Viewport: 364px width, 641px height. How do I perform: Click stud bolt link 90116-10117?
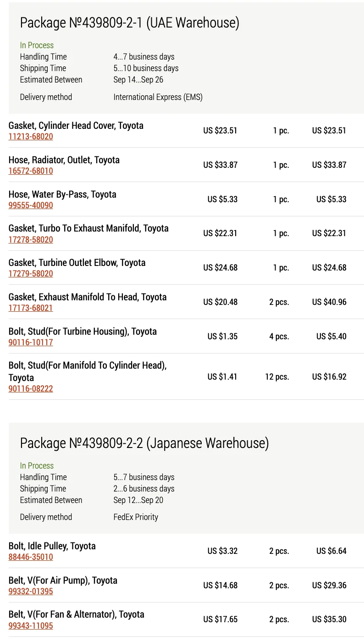click(31, 343)
